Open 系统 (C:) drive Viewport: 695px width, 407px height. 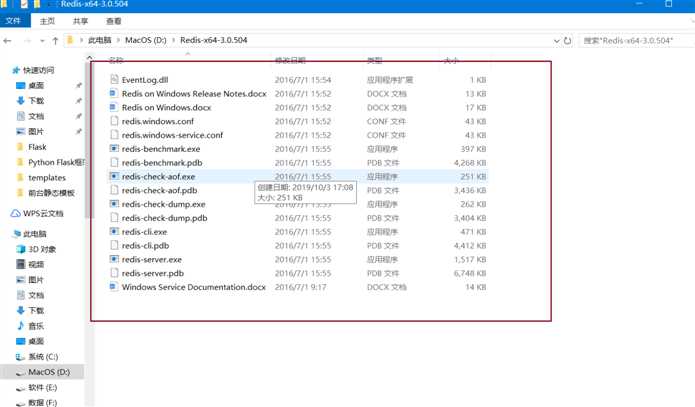pyautogui.click(x=43, y=356)
